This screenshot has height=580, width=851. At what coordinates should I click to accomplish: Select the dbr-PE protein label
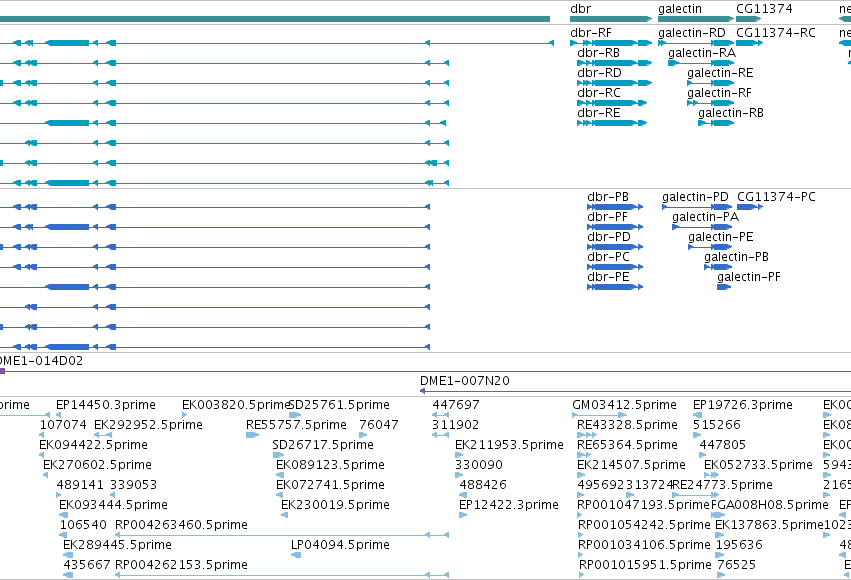click(x=608, y=277)
